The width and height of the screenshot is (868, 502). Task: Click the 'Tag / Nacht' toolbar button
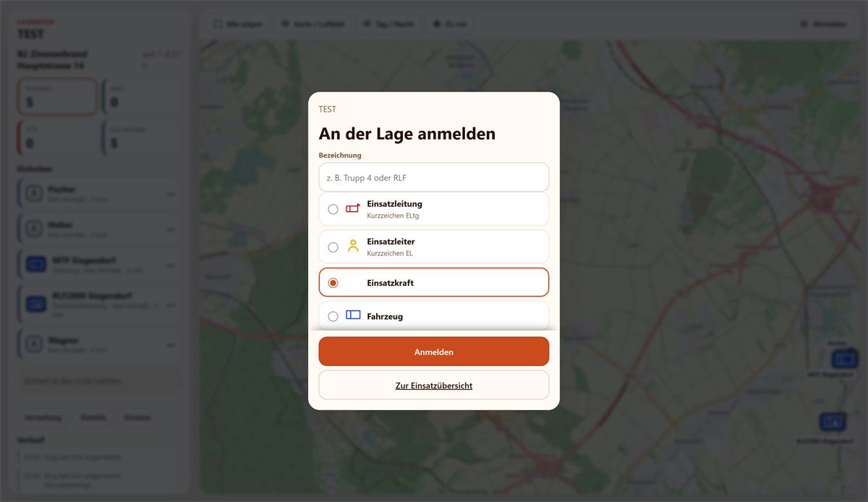[388, 24]
